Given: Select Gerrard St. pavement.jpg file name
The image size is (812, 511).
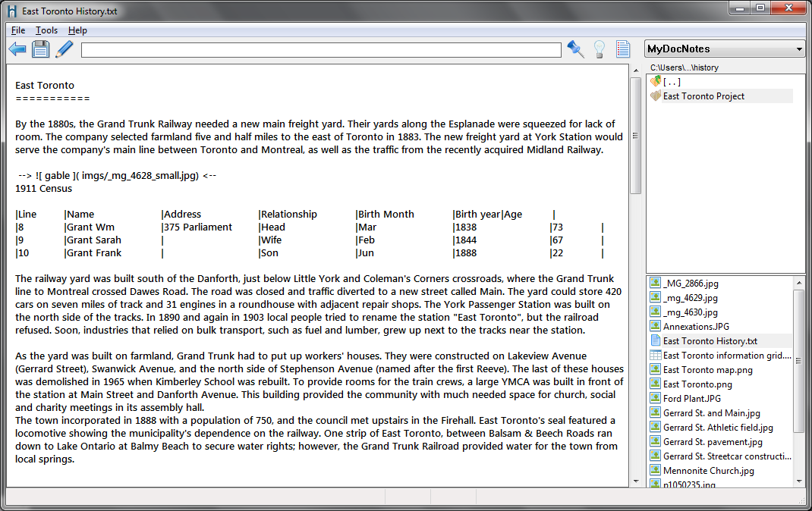Looking at the screenshot, I should point(713,442).
